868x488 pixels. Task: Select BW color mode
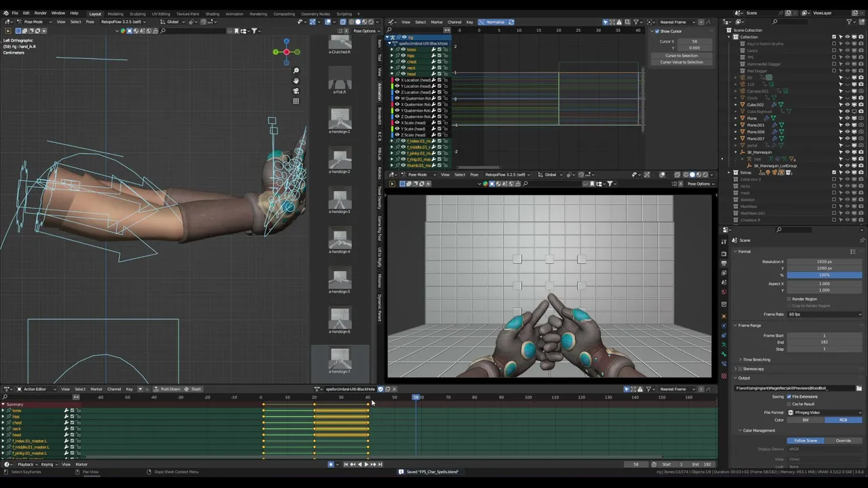point(806,420)
